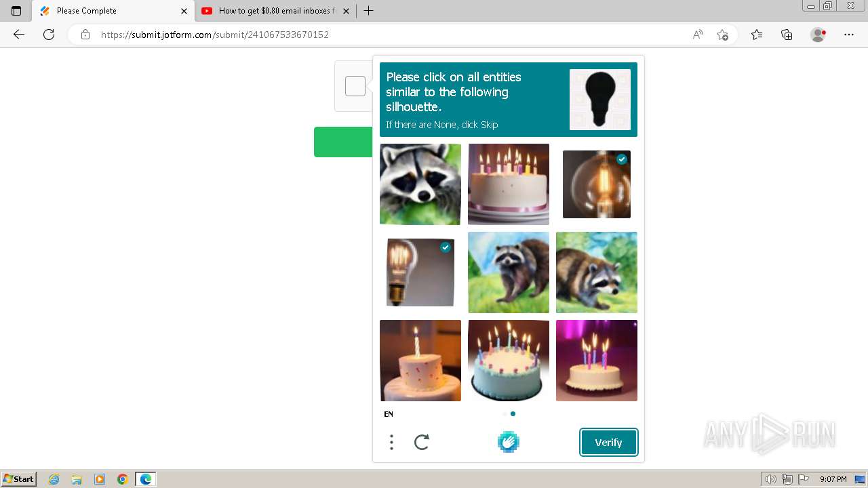
Task: Tick the form checkbox behind the captcha
Action: coord(355,86)
